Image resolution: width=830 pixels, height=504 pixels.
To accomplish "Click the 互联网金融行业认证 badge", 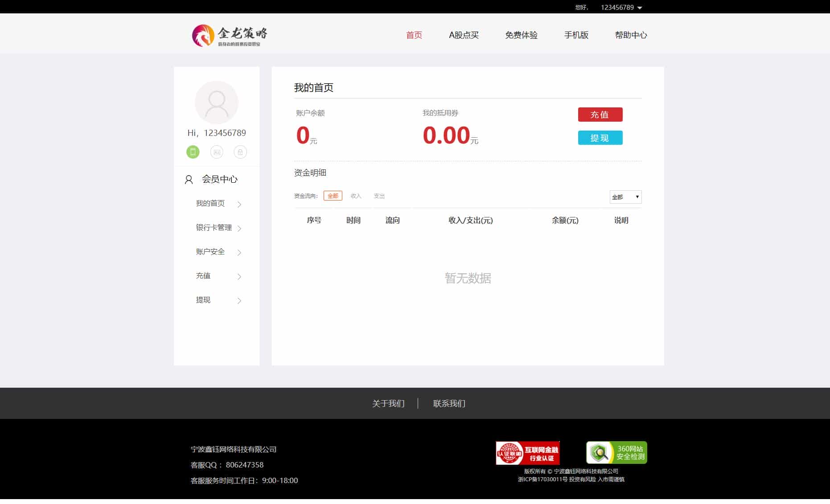I will click(528, 453).
